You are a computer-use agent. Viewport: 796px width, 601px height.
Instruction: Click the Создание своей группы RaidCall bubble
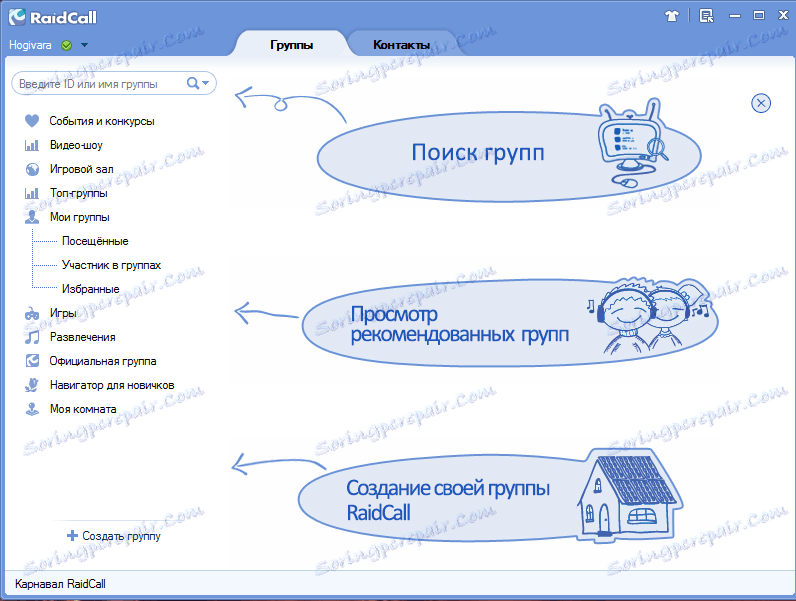point(488,498)
